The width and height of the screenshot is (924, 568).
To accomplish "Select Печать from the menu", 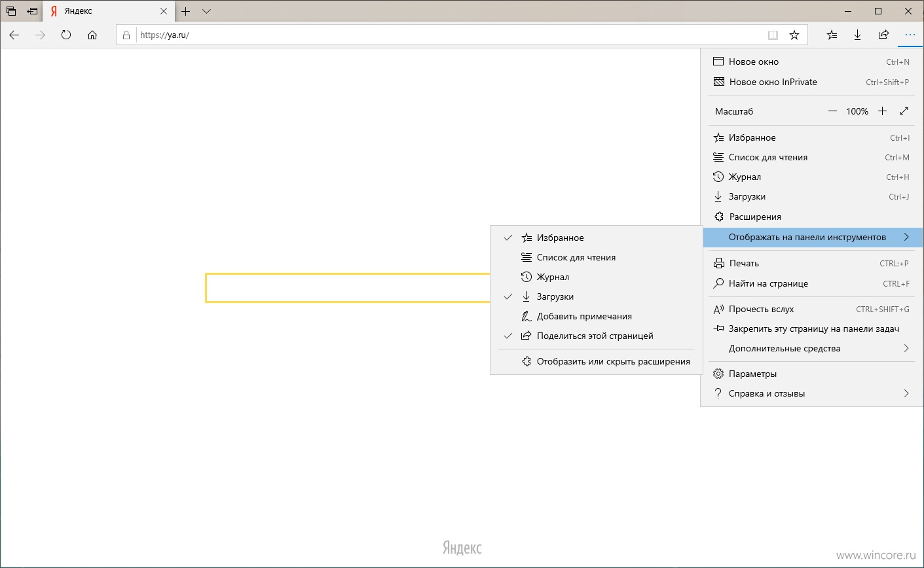I will 811,263.
